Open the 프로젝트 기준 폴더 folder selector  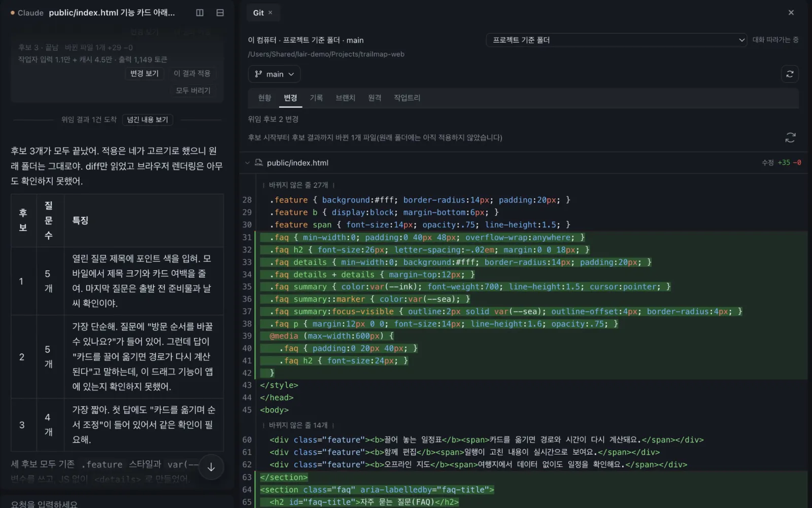coord(616,40)
